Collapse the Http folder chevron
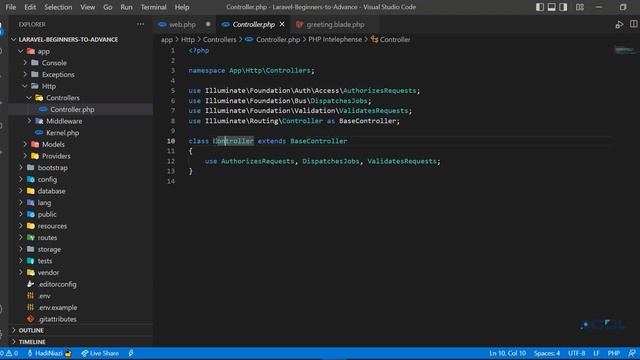 pos(25,86)
